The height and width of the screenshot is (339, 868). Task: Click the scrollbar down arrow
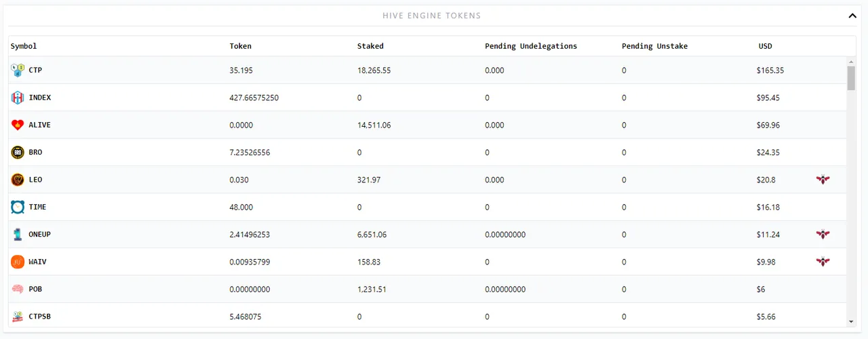851,322
